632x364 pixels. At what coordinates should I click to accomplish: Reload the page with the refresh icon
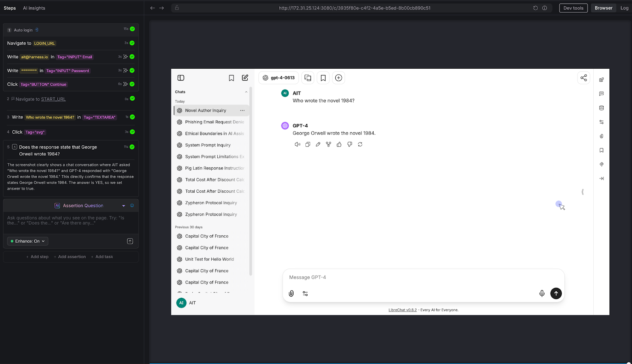(x=535, y=8)
